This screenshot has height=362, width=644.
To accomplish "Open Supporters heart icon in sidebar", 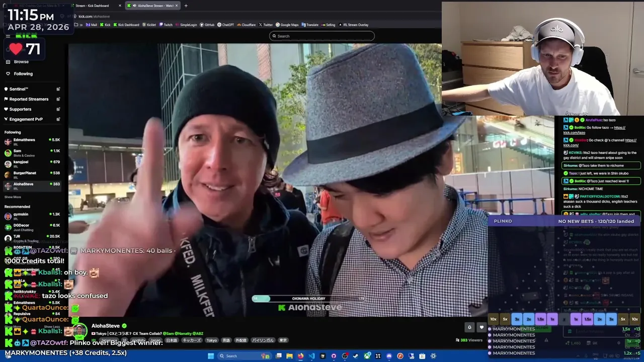I will coord(6,109).
